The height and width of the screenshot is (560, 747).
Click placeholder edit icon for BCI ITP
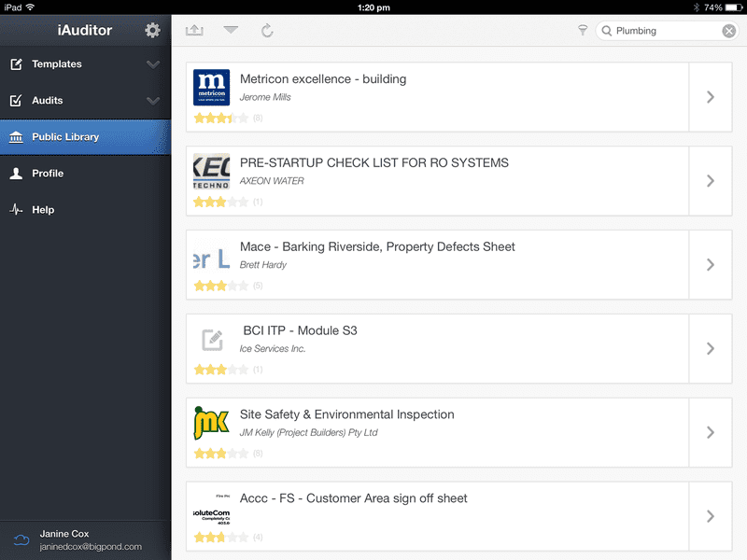(213, 340)
